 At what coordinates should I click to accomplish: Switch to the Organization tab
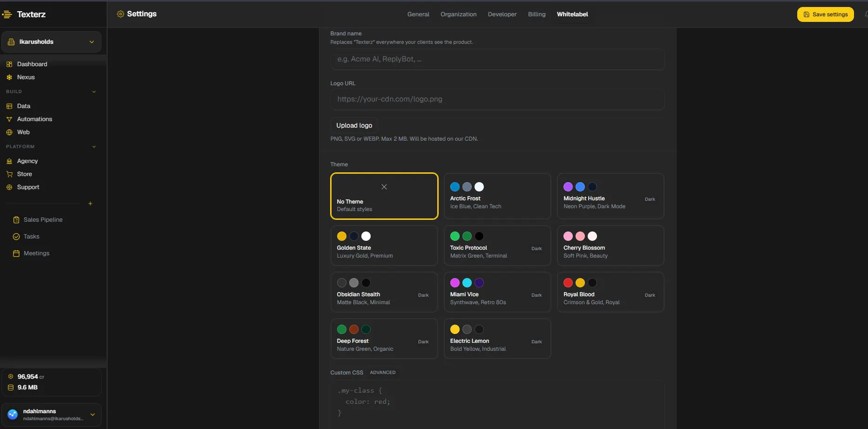459,14
